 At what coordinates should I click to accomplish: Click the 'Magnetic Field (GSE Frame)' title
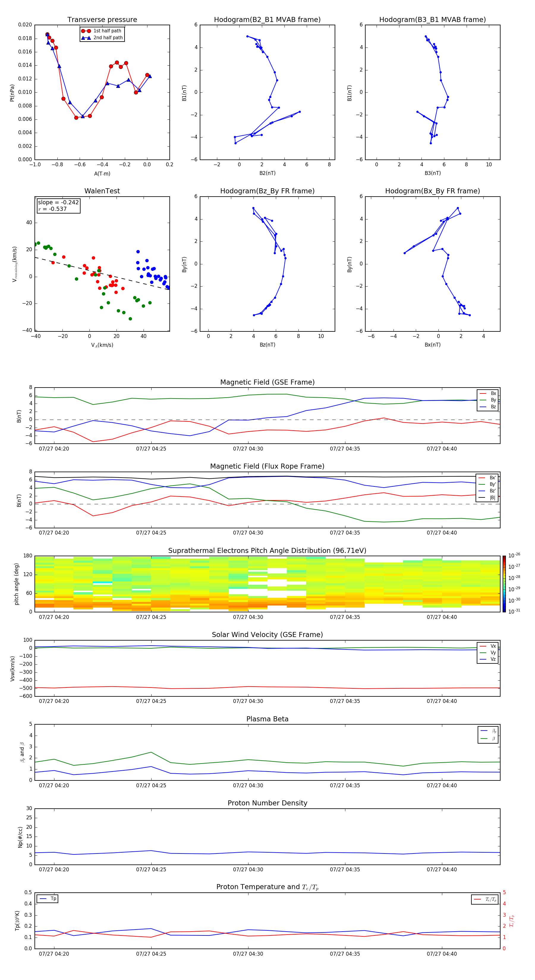click(267, 382)
